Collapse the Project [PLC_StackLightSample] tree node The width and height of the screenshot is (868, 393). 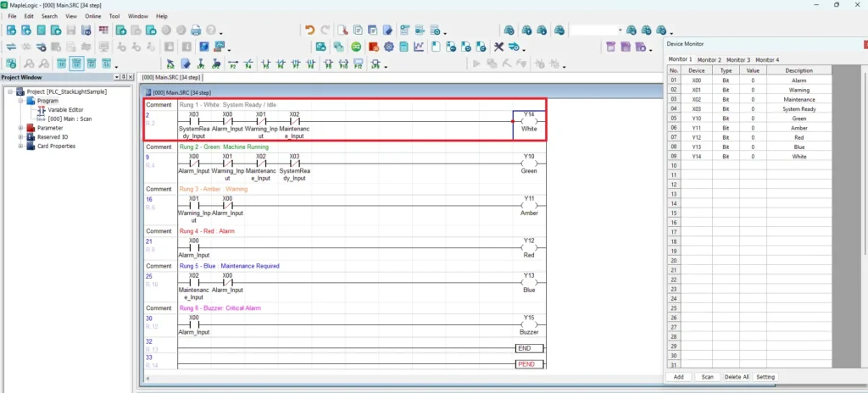coord(12,91)
